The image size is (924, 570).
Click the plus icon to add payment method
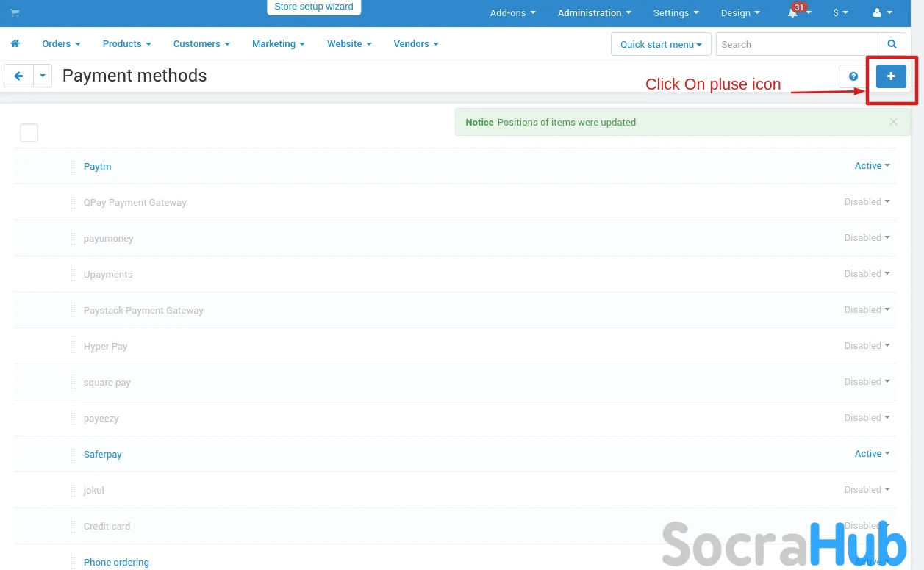point(891,76)
